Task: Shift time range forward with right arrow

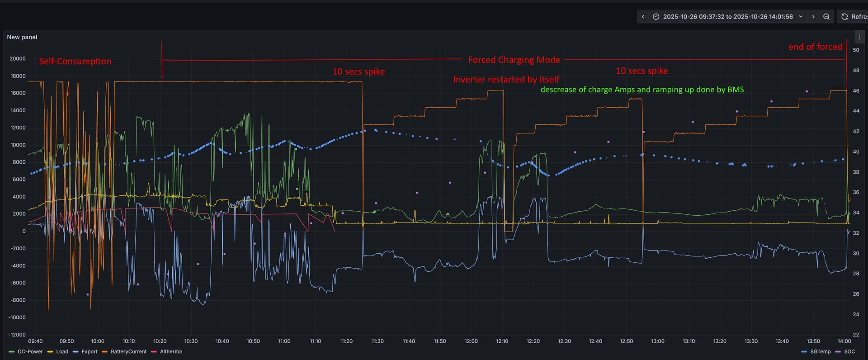Action: pos(813,17)
